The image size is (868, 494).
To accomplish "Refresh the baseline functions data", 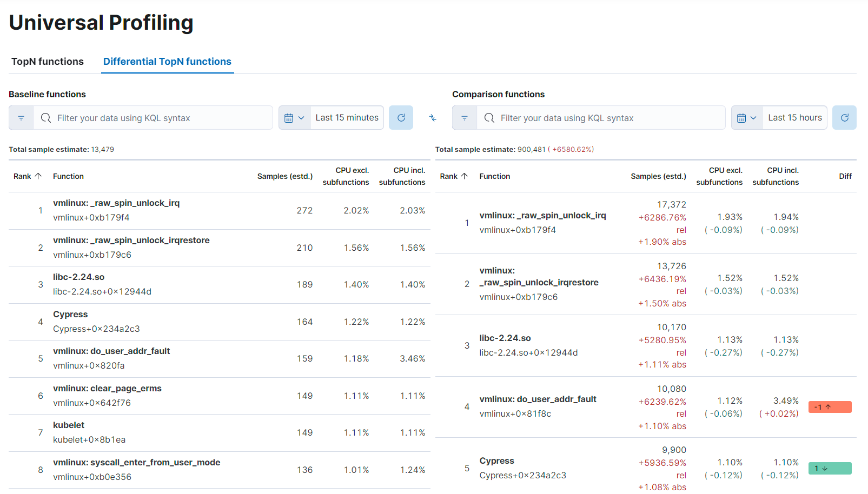I will click(401, 117).
